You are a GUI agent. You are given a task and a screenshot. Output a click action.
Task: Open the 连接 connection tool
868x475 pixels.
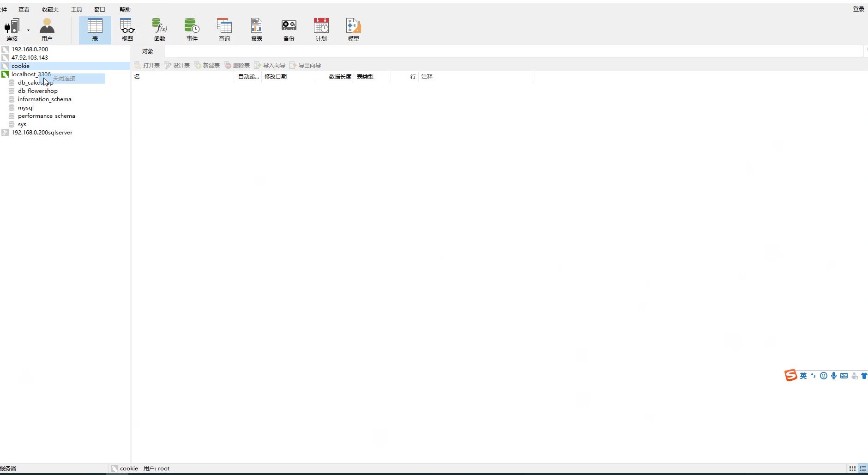[12, 30]
